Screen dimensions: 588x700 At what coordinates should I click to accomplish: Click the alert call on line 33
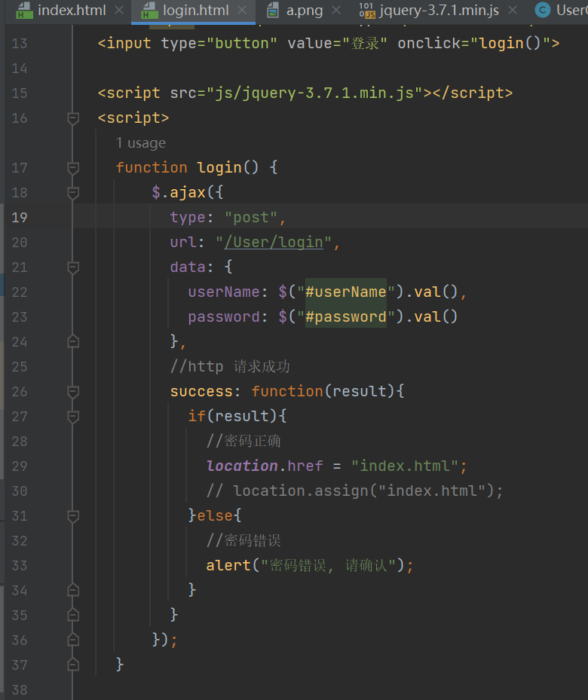click(x=310, y=566)
